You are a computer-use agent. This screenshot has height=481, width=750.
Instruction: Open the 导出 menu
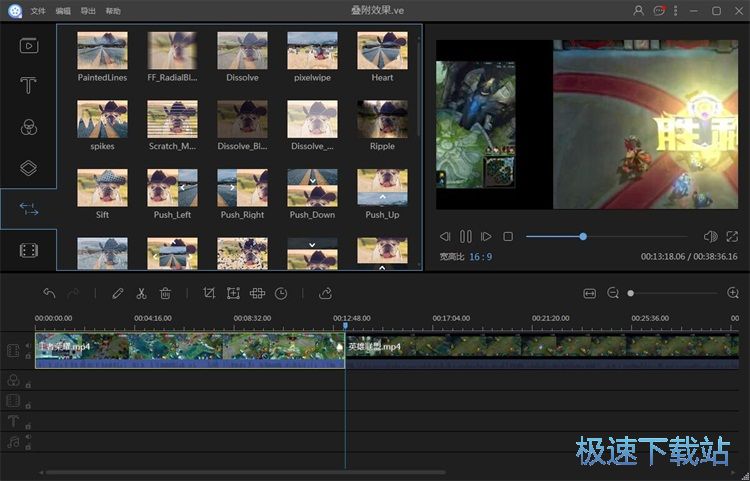(x=88, y=11)
